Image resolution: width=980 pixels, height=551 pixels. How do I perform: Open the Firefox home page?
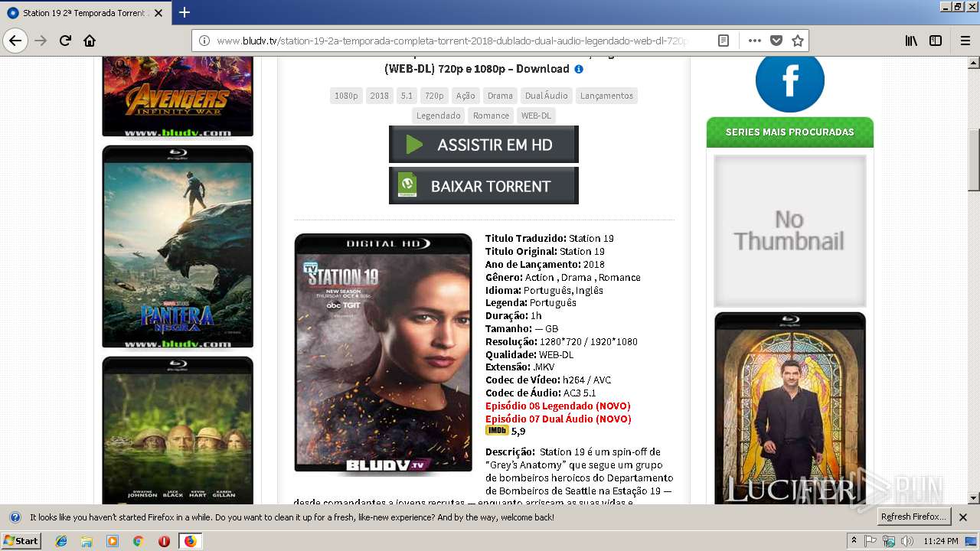pos(90,41)
